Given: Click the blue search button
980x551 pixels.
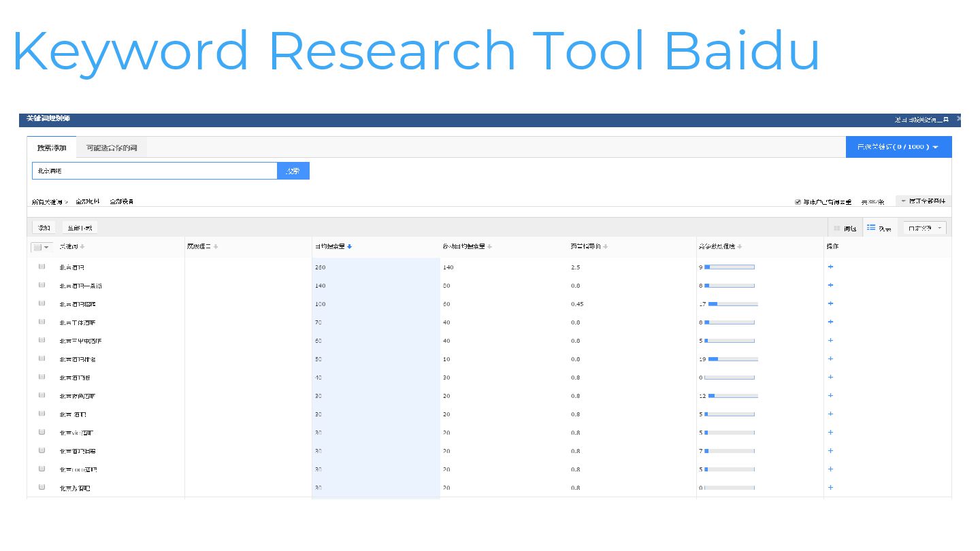Looking at the screenshot, I should click(x=293, y=171).
